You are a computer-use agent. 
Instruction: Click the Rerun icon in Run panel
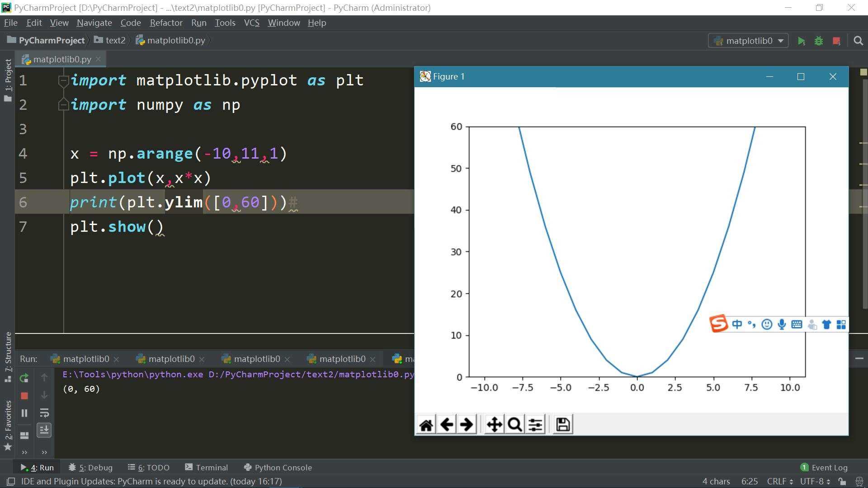[x=24, y=378]
